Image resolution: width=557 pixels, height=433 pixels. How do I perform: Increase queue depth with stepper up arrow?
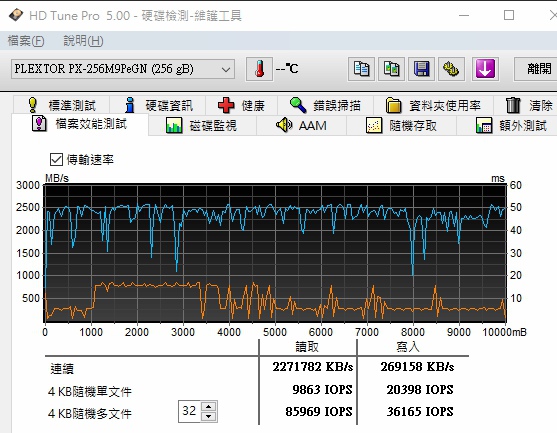click(209, 407)
